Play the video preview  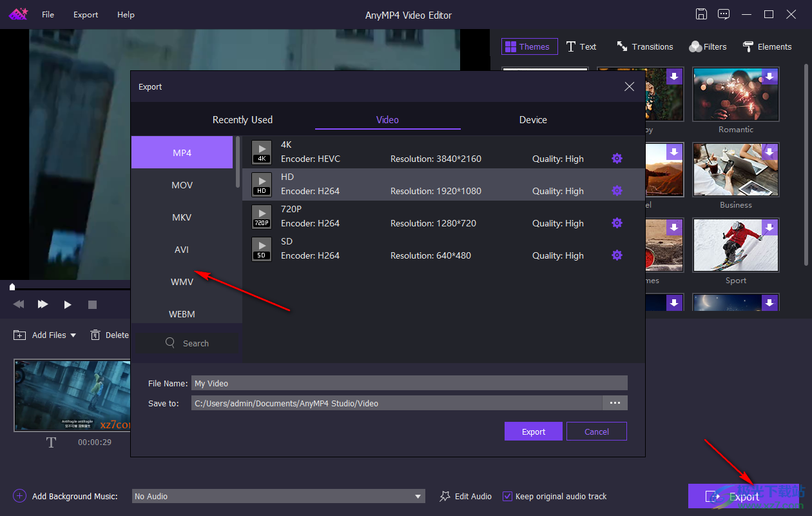point(68,304)
